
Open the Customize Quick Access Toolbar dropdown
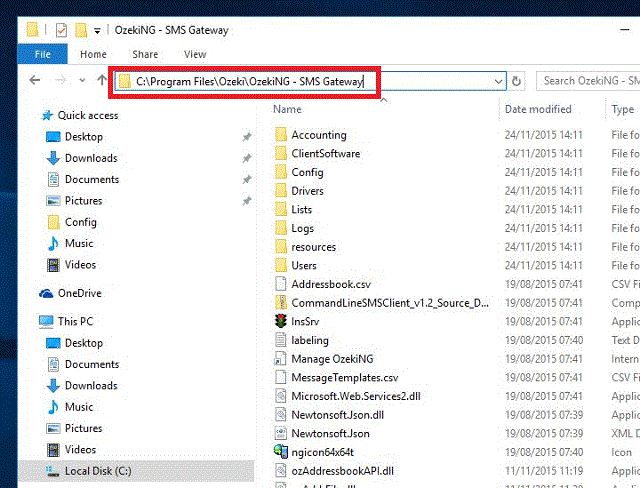coord(97,31)
